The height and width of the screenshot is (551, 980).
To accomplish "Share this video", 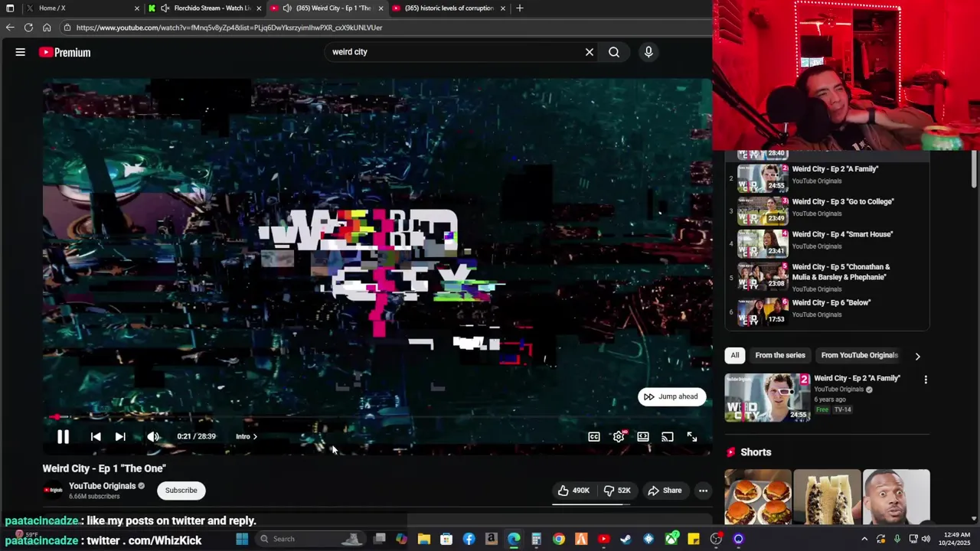I will click(x=665, y=491).
